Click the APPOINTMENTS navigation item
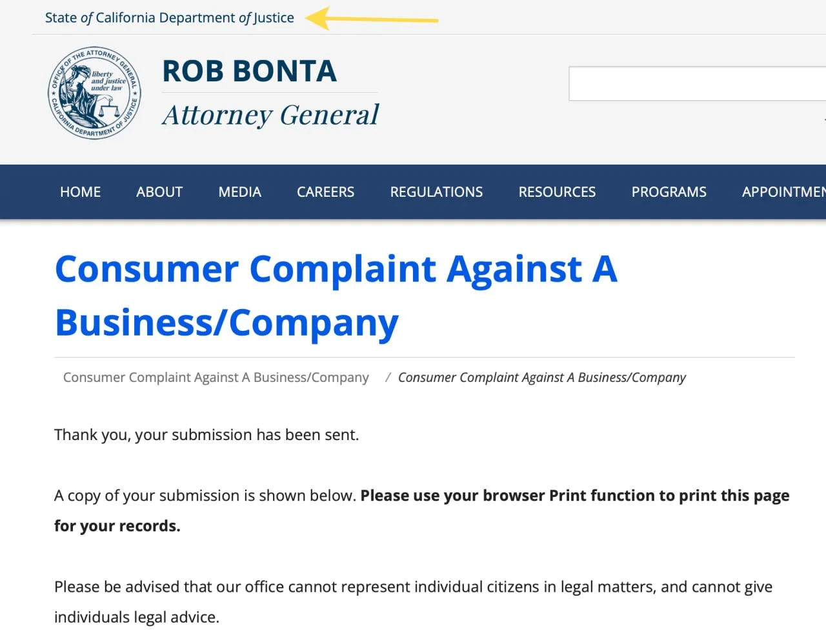This screenshot has height=644, width=826. (784, 192)
